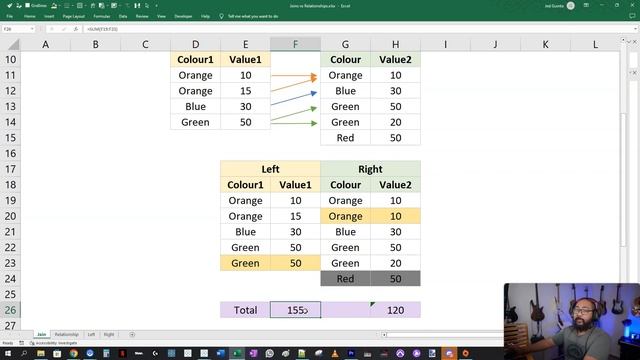Open WhatsApp from the taskbar
The image size is (640, 360).
point(269,353)
